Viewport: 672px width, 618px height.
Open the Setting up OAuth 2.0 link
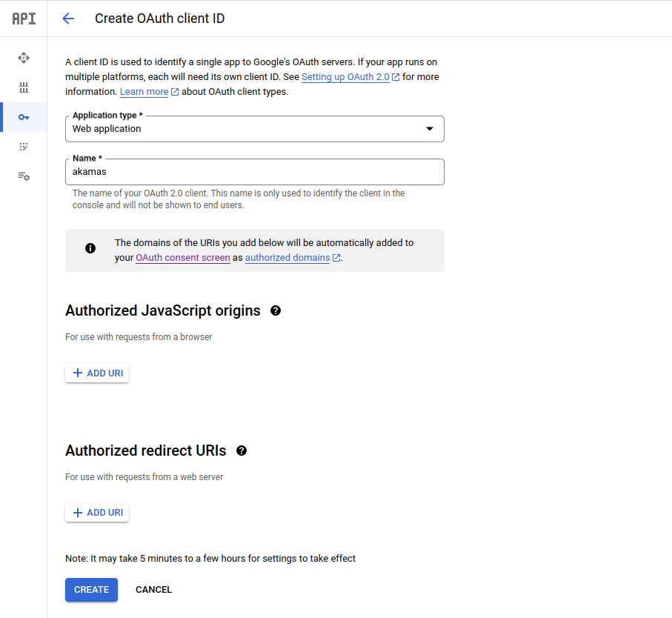[345, 77]
